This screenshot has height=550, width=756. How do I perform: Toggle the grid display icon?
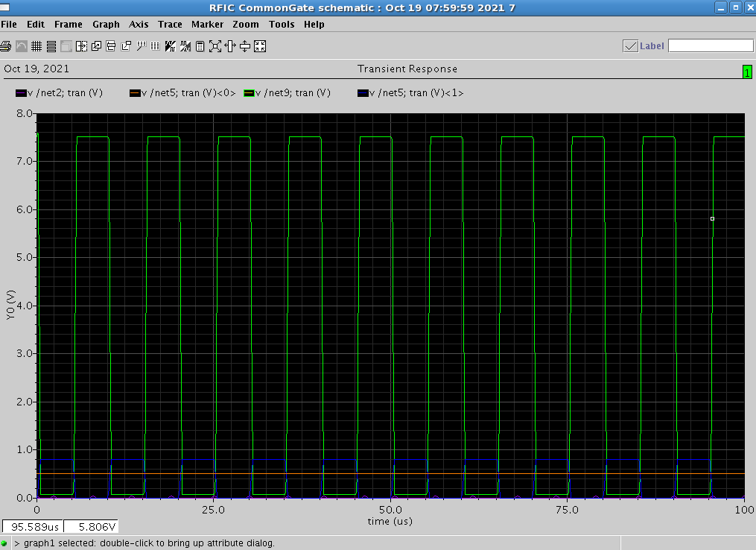pos(36,46)
